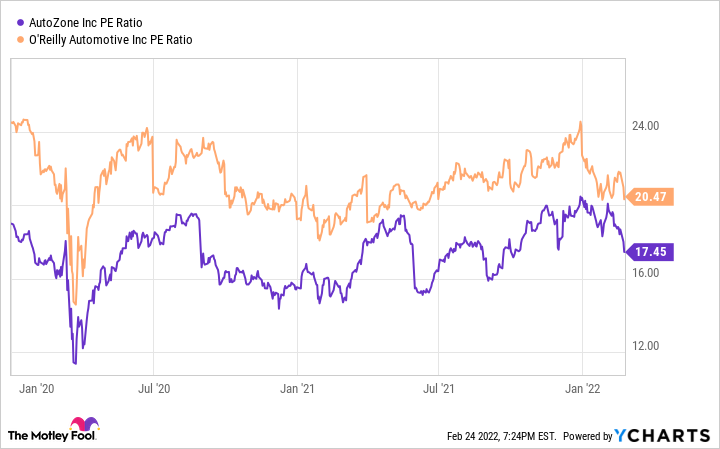The width and height of the screenshot is (720, 449).
Task: Click the 17.45 purple value tag
Action: (x=655, y=252)
